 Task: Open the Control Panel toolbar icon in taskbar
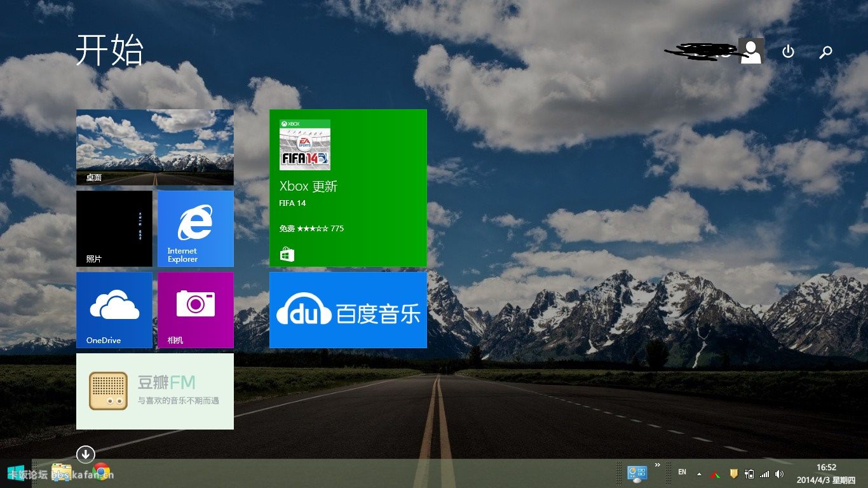(x=637, y=473)
